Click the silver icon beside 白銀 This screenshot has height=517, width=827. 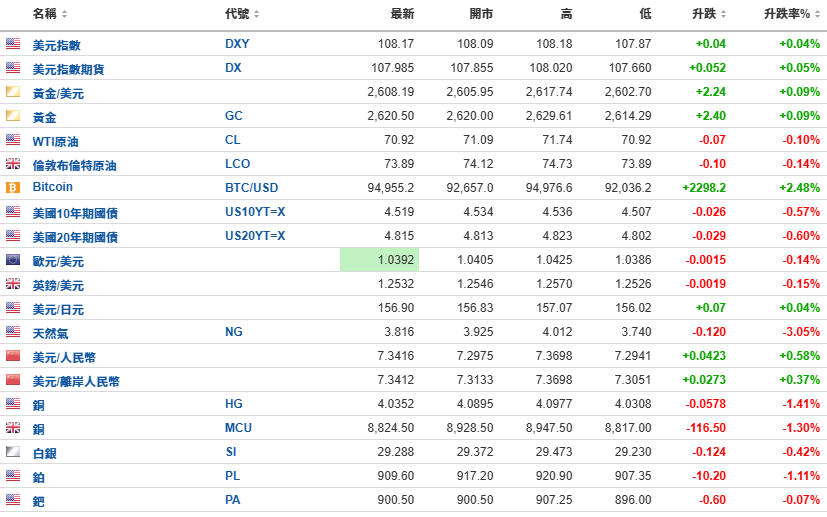(x=13, y=452)
